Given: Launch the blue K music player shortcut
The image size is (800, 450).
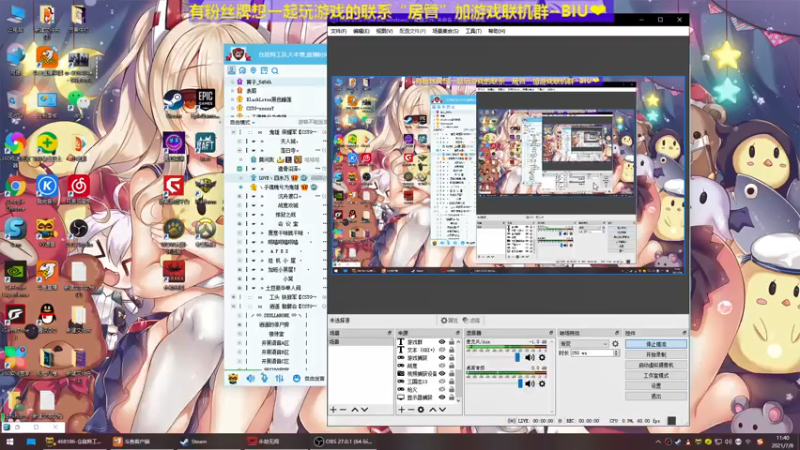Looking at the screenshot, I should point(47,187).
